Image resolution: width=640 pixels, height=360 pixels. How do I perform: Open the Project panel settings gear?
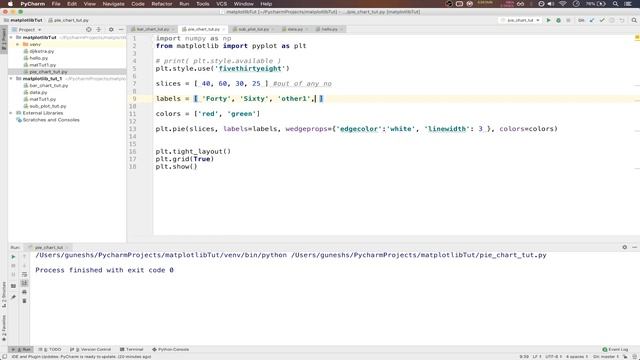[x=111, y=29]
